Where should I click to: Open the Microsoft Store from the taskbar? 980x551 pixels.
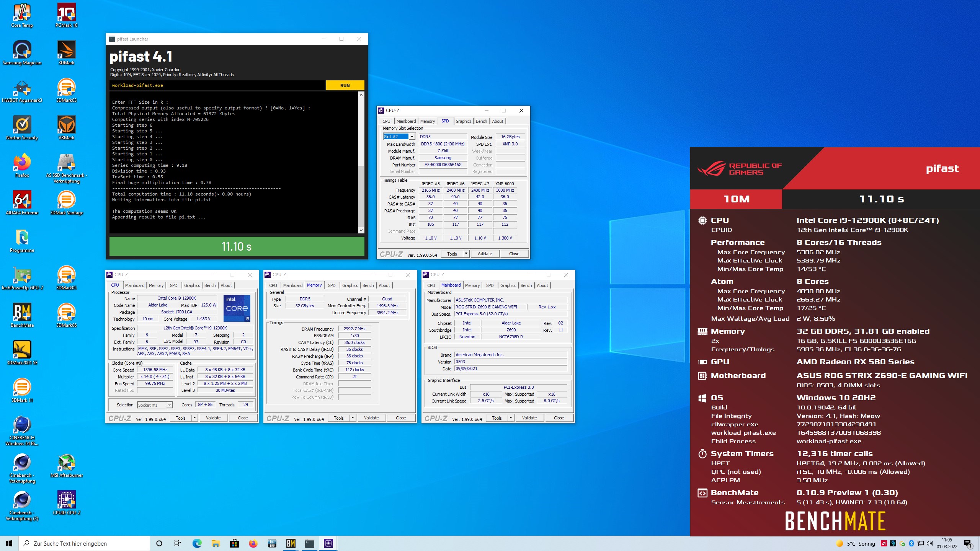(234, 543)
